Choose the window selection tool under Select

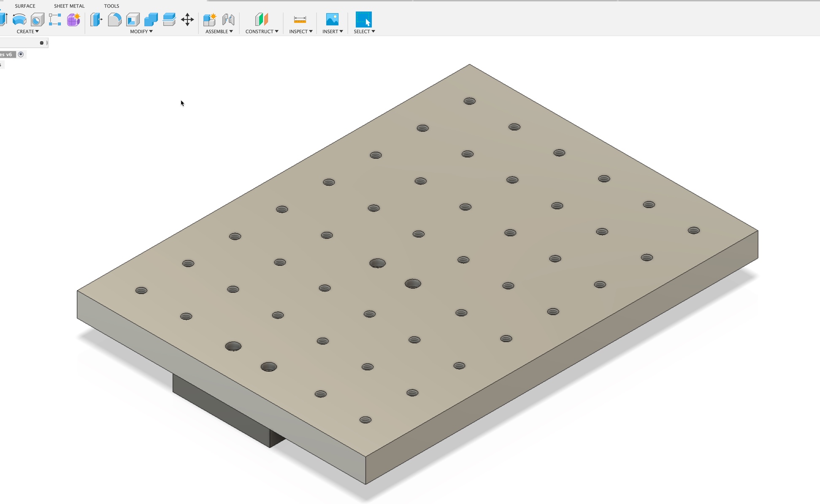click(x=363, y=19)
